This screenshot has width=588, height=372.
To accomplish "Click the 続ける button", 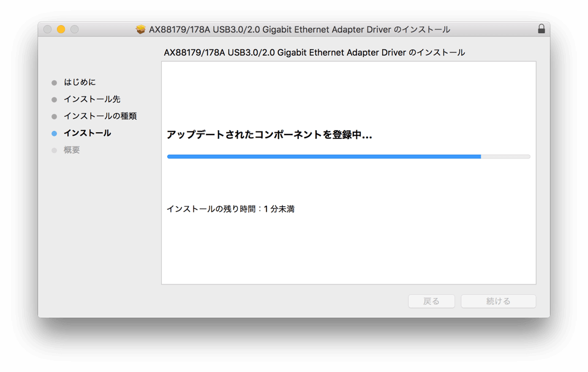I will [499, 301].
